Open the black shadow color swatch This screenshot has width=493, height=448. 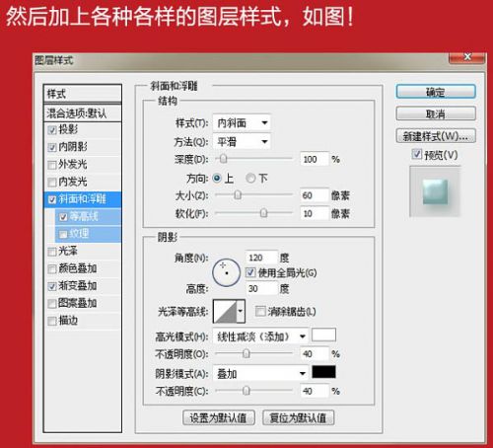coord(323,372)
